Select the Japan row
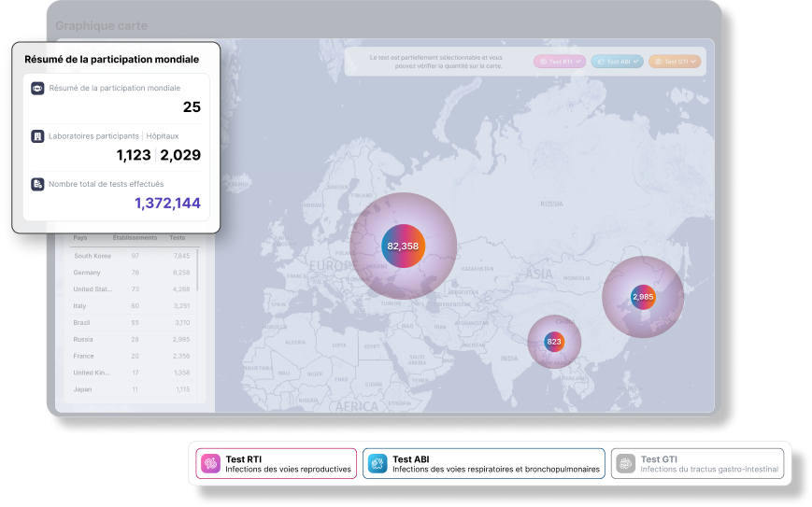Screen dimensions: 812x507 point(132,389)
